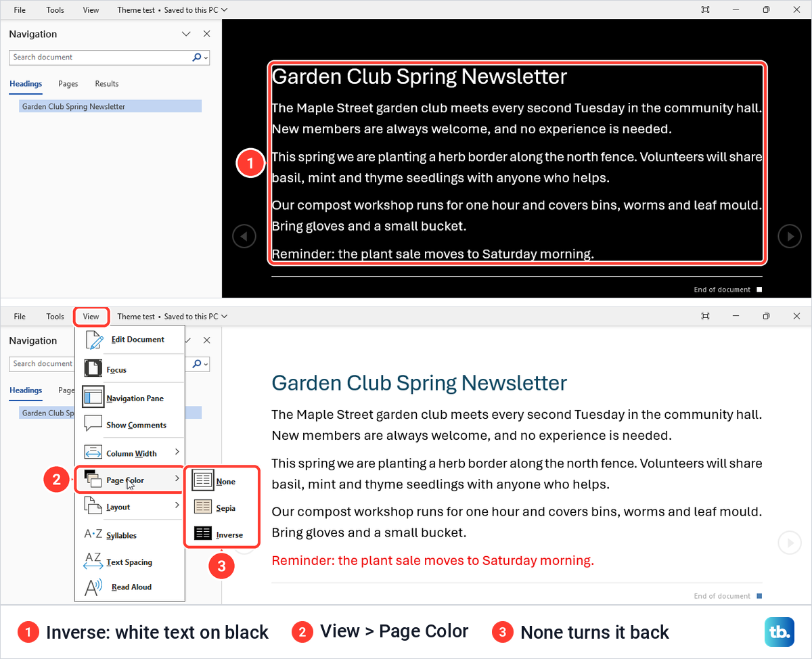Click the white newsletter title in black-page window
This screenshot has width=812, height=659.
pyautogui.click(x=419, y=76)
